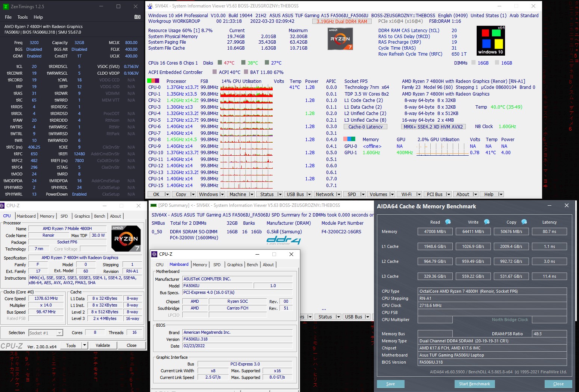Click the info bubble icon next to Read in AIDA64
The image size is (579, 392).
click(x=448, y=222)
